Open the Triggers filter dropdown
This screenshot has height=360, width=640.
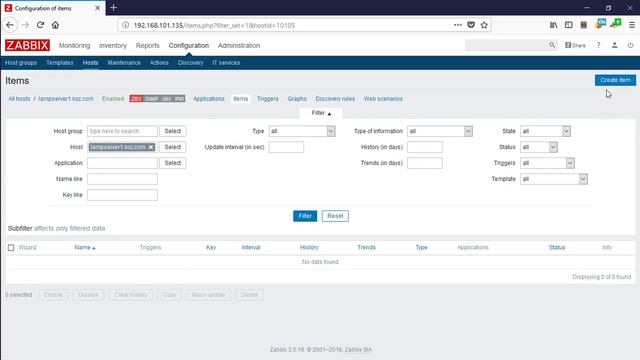[x=547, y=163]
